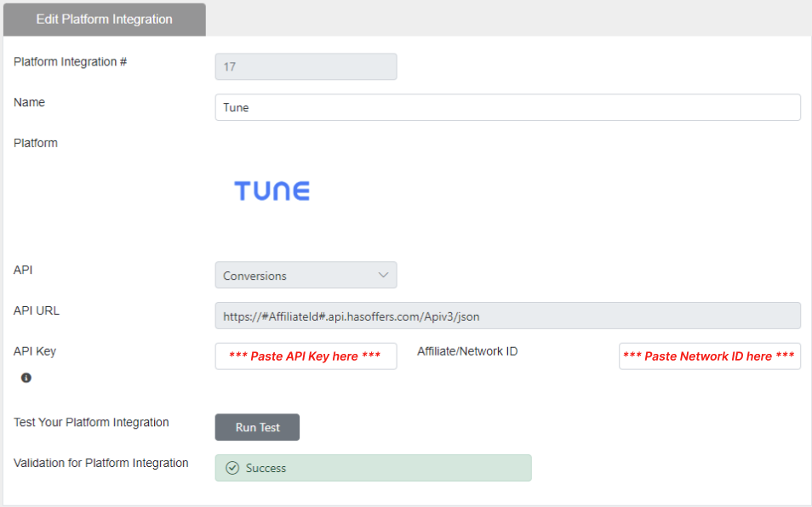This screenshot has height=507, width=812.
Task: Click the Affiliate/Network ID input field
Action: (710, 356)
